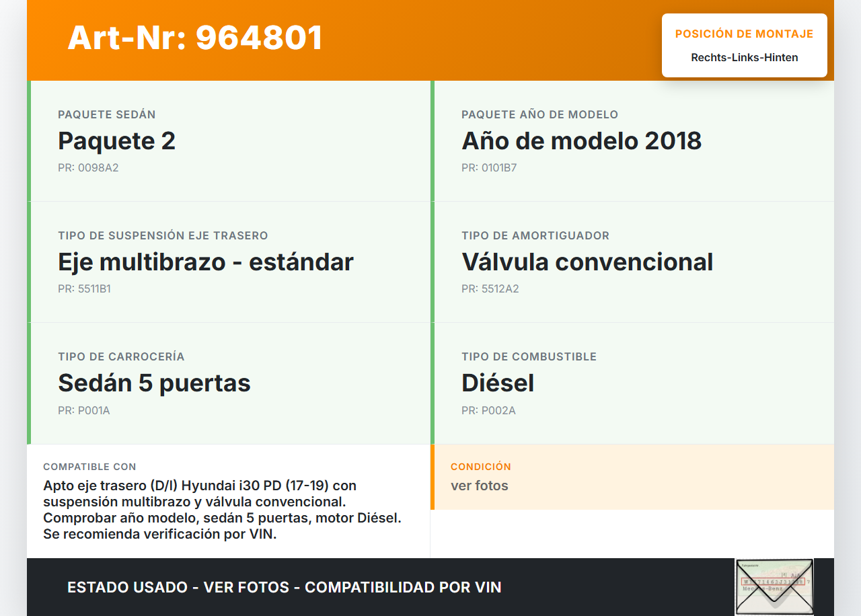
Task: Select the Válvula convencional value
Action: pos(587,262)
